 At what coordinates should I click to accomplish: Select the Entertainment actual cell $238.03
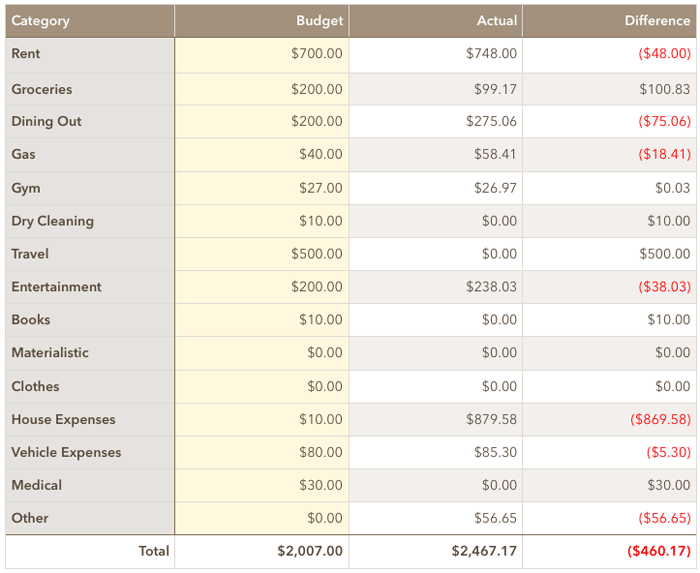436,287
